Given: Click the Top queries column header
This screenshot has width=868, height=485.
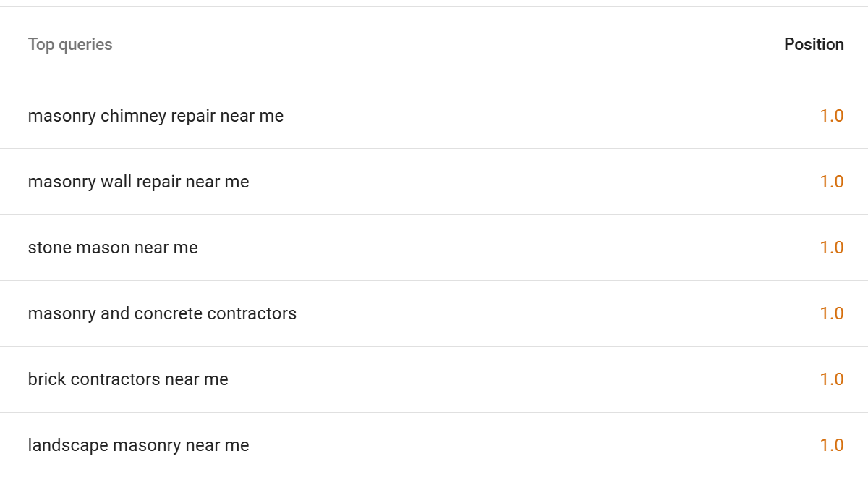Looking at the screenshot, I should click(x=70, y=45).
